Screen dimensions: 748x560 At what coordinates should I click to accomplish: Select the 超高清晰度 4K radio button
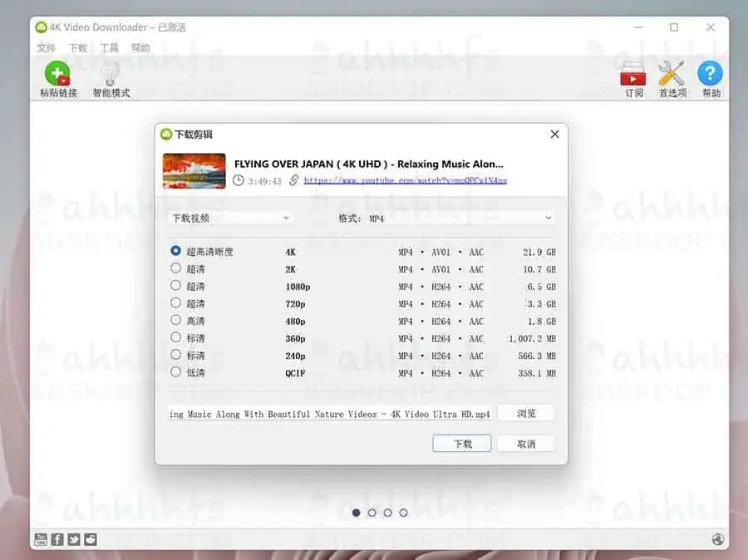click(x=175, y=250)
